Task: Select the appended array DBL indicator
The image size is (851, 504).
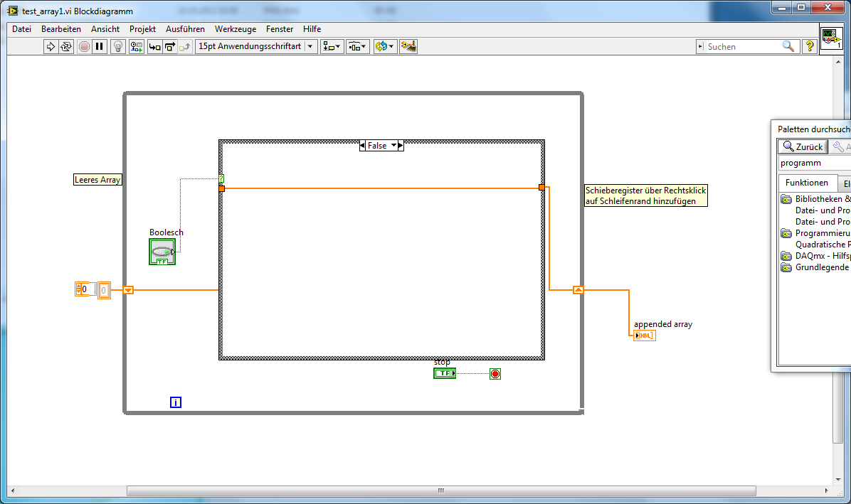Action: click(x=644, y=336)
